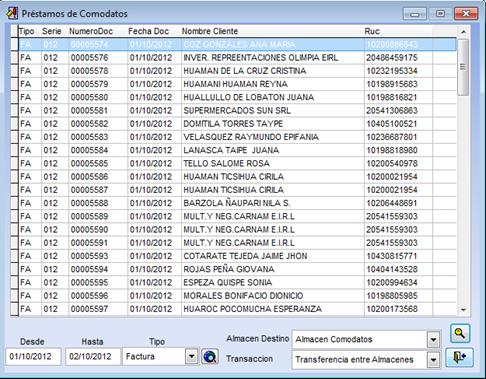The width and height of the screenshot is (486, 379).
Task: Click the Hasta date field 02/10/2012
Action: click(93, 356)
